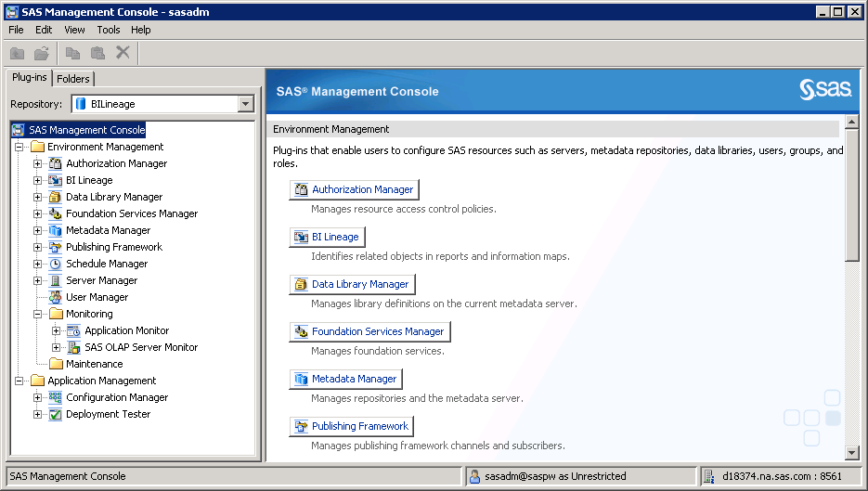868x491 pixels.
Task: Open the Data Library Manager link button
Action: click(352, 284)
